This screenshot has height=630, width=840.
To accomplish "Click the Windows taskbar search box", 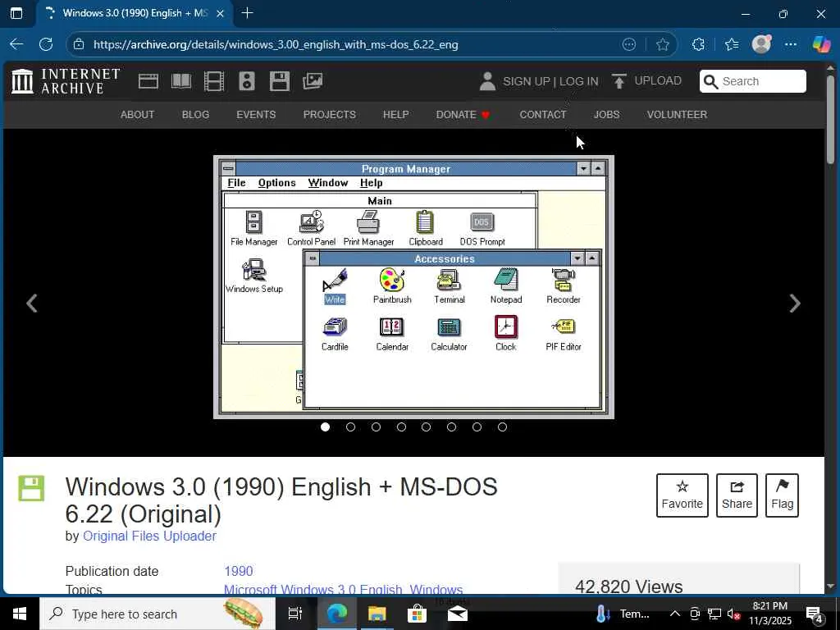I will 157,614.
